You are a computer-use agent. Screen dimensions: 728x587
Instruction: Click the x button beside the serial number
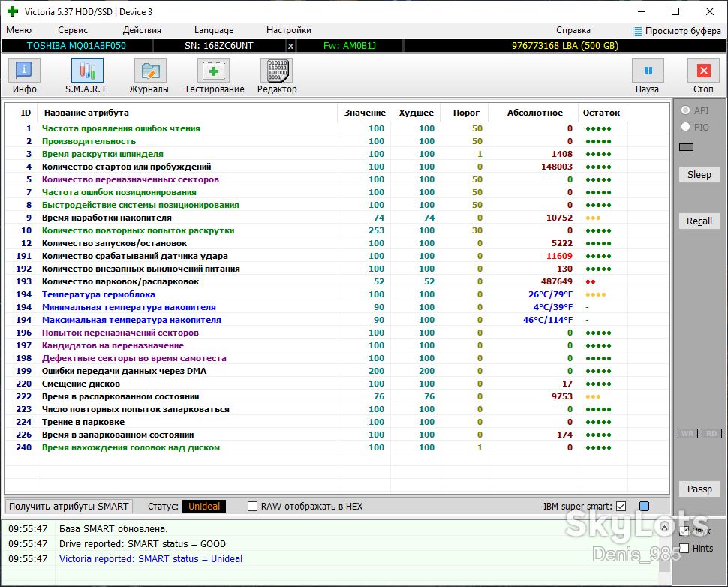tap(290, 46)
